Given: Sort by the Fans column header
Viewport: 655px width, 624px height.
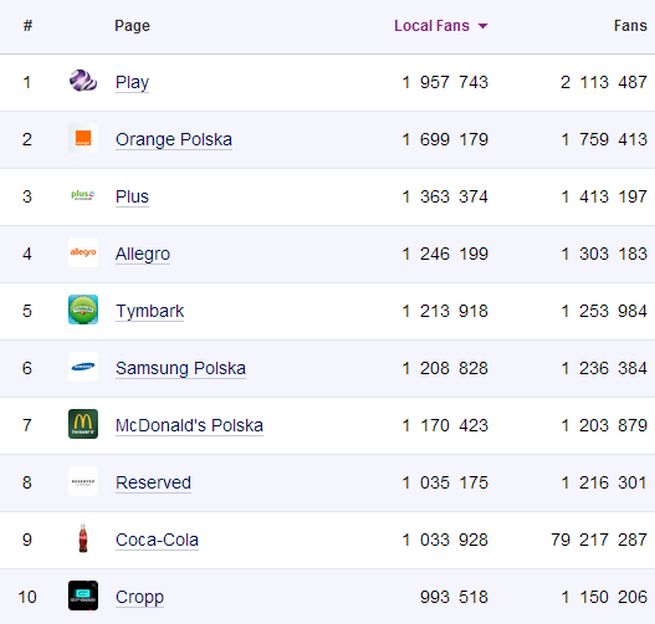Looking at the screenshot, I should [x=630, y=26].
